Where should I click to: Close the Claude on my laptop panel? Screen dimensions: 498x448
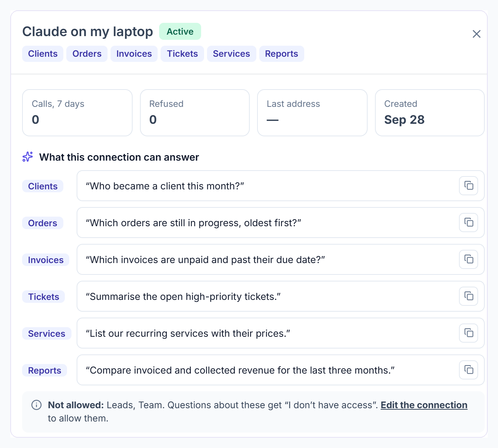tap(477, 34)
